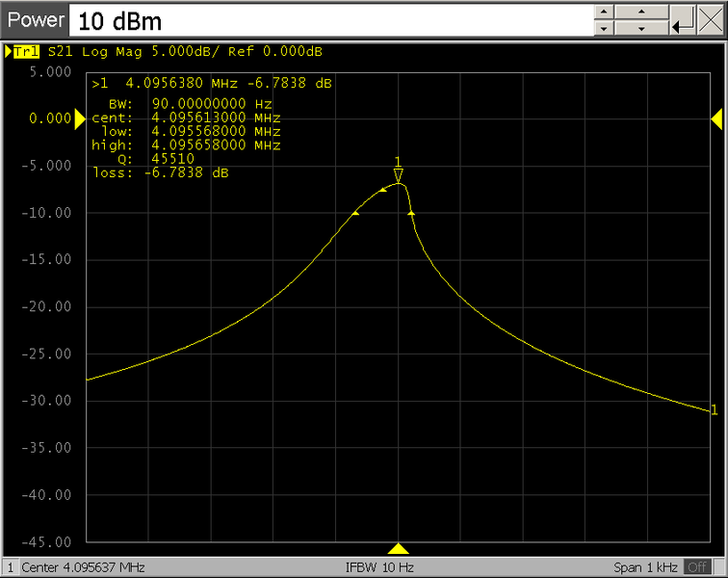
Task: Click the Span 1 kHz status field
Action: 645,567
